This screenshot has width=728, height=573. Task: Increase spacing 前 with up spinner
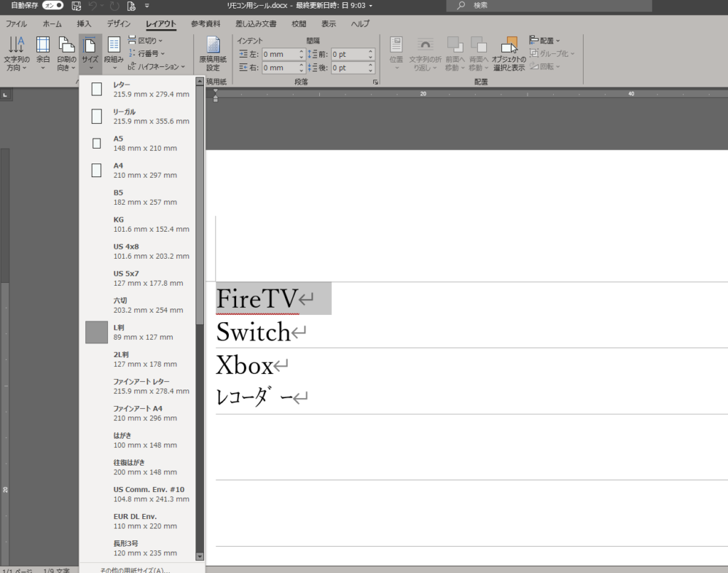click(x=370, y=52)
